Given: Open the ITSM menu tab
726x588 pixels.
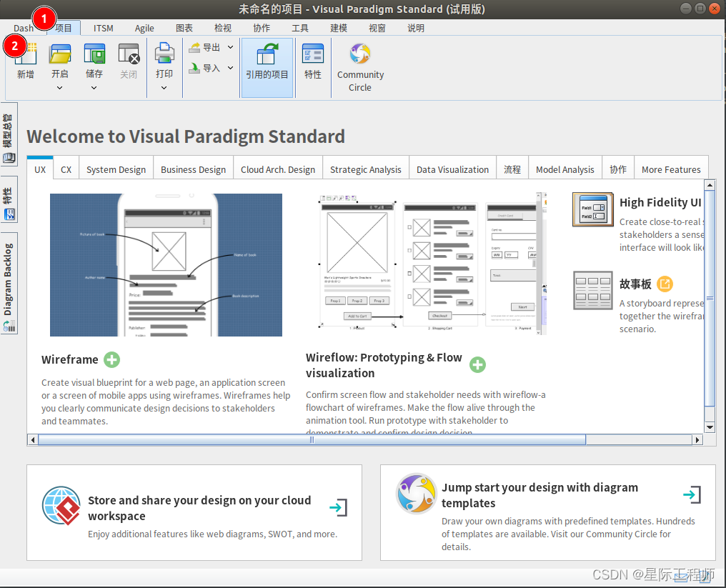Looking at the screenshot, I should pyautogui.click(x=103, y=29).
